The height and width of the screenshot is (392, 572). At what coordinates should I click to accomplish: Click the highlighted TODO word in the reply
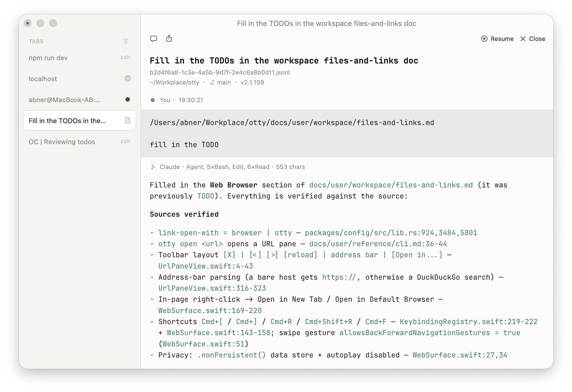[206, 196]
